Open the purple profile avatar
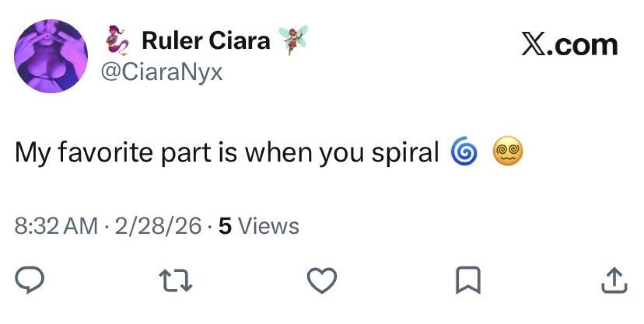 51,56
